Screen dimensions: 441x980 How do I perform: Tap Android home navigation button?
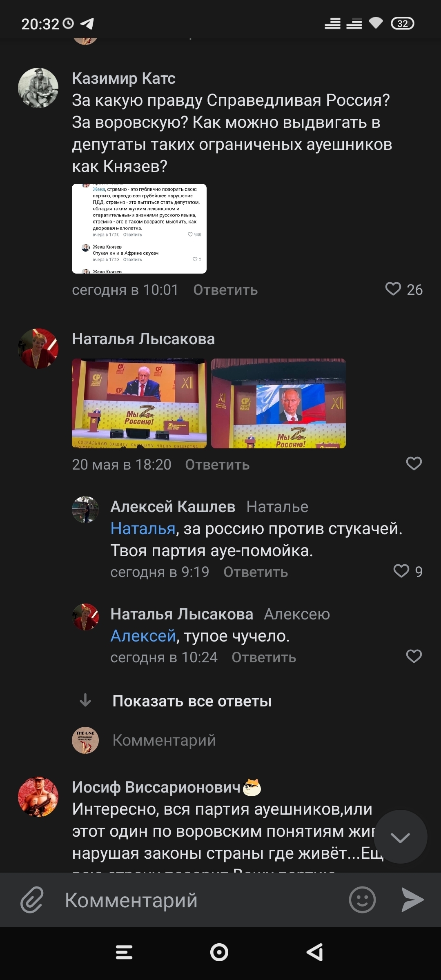tap(219, 952)
